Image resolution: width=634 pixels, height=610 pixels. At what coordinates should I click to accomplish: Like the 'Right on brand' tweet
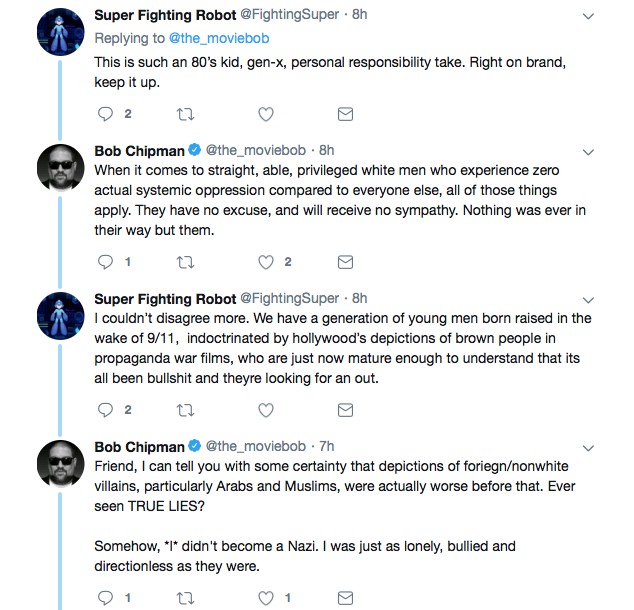click(x=266, y=114)
